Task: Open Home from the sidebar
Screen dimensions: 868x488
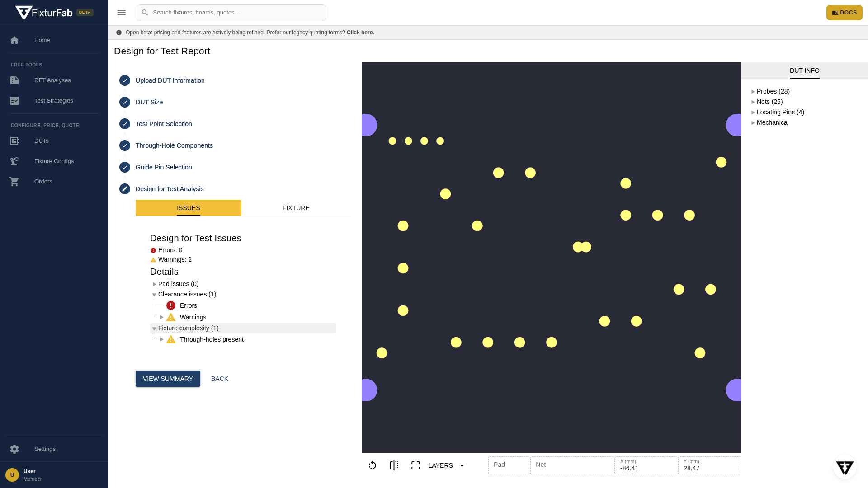Action: click(54, 40)
